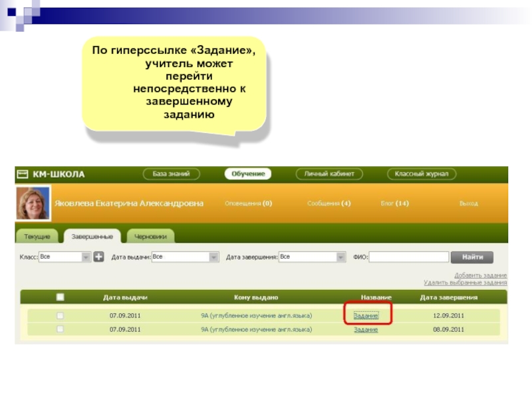Click class 9А in the 08.09.2011 row
The height and width of the screenshot is (399, 532).
click(256, 329)
